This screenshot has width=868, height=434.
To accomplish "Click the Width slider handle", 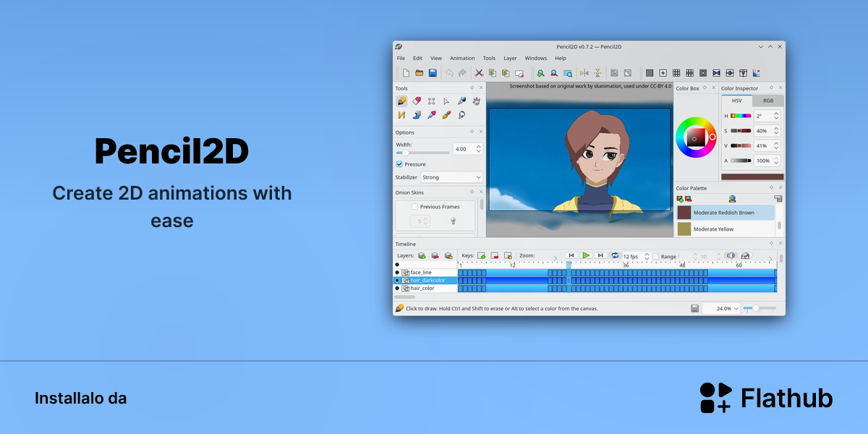I will tap(405, 153).
